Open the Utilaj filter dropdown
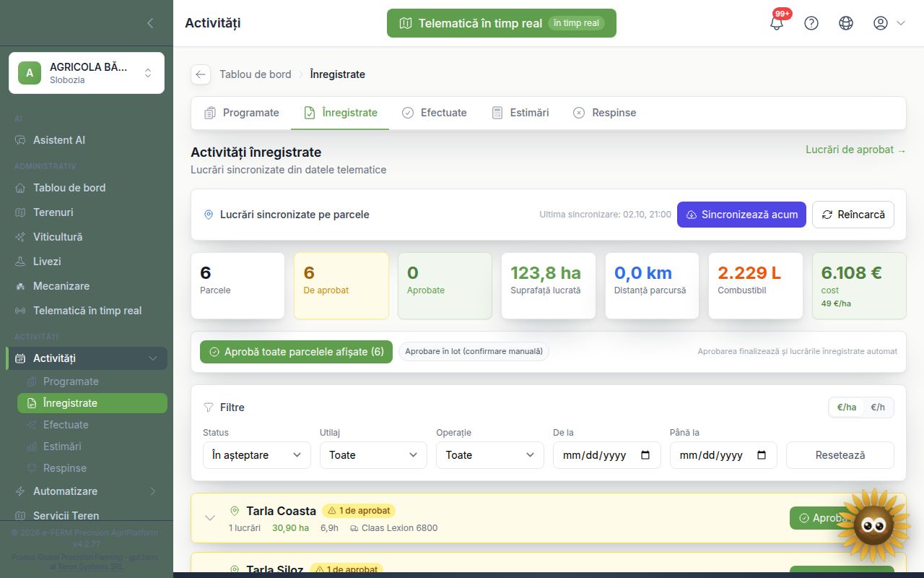The width and height of the screenshot is (924, 578). tap(374, 455)
